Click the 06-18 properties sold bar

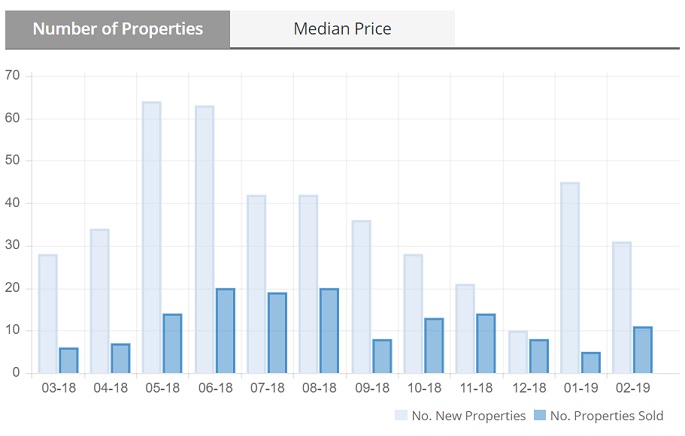(225, 331)
